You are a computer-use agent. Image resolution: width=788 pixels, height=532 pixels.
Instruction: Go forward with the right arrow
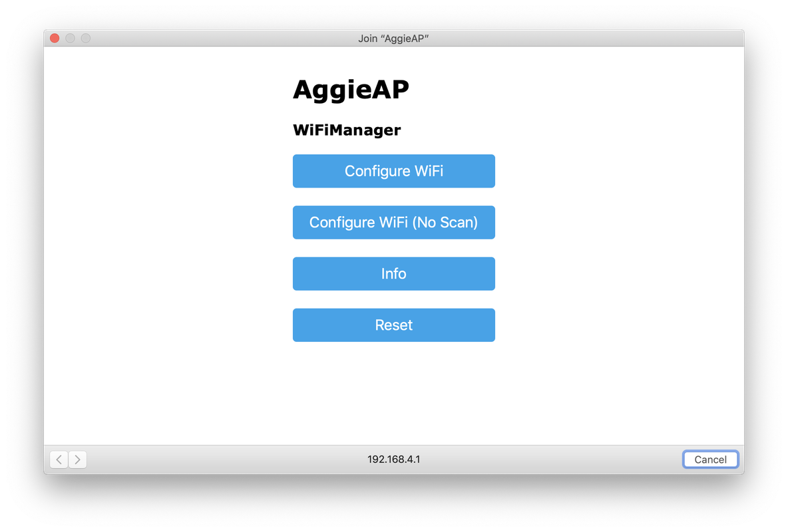point(77,459)
